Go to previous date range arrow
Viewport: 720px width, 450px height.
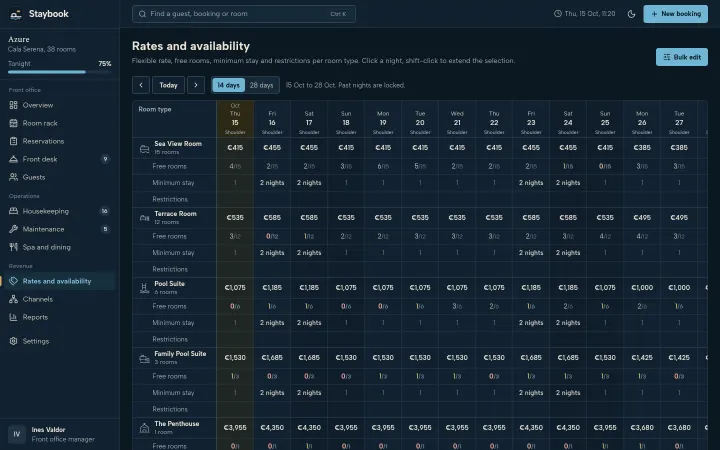click(141, 85)
